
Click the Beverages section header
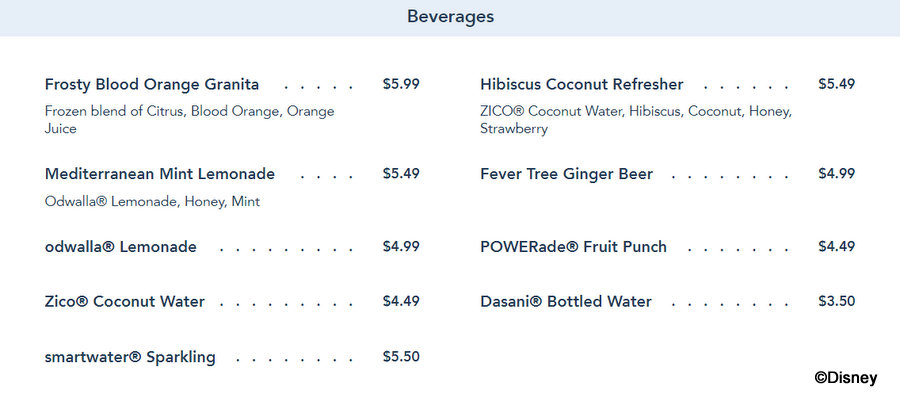[x=450, y=17]
